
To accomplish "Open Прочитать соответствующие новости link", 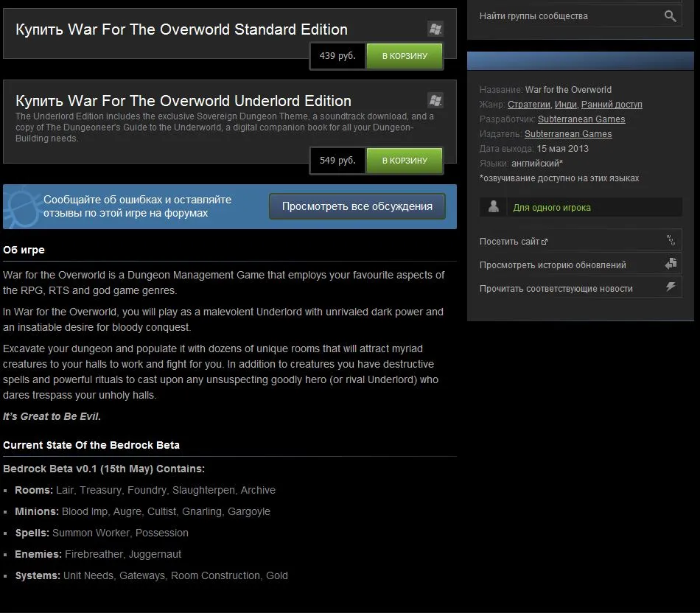I will tap(556, 288).
